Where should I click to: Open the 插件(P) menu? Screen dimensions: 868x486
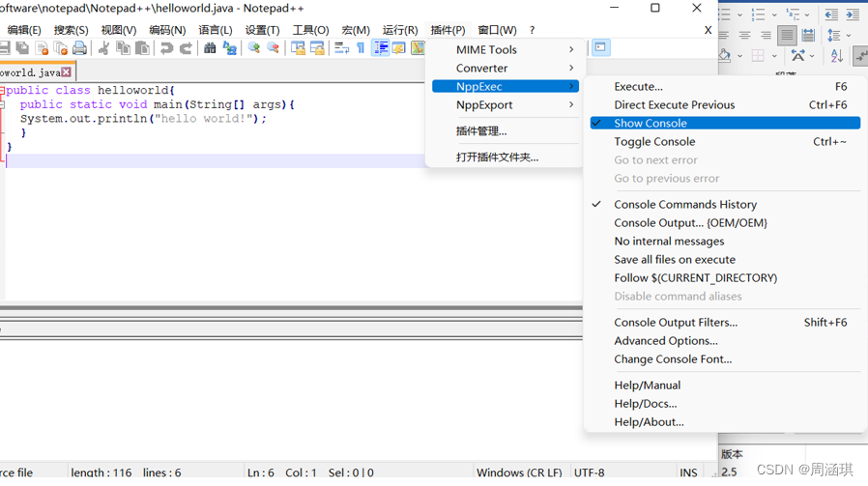pos(448,30)
